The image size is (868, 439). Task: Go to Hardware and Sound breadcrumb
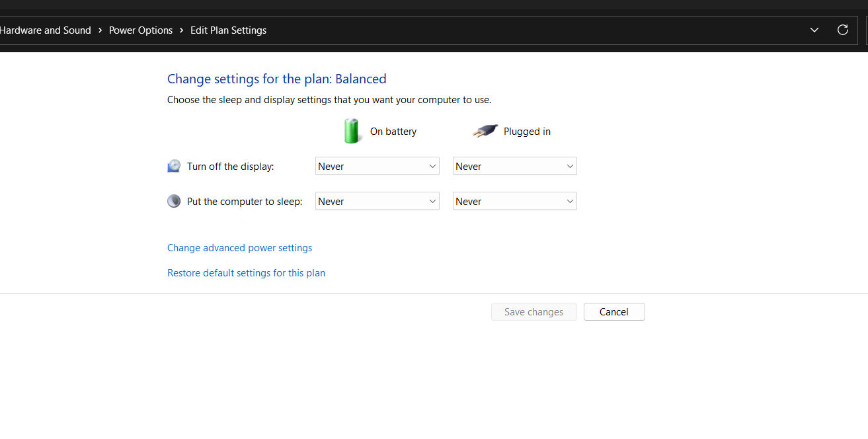[x=45, y=30]
